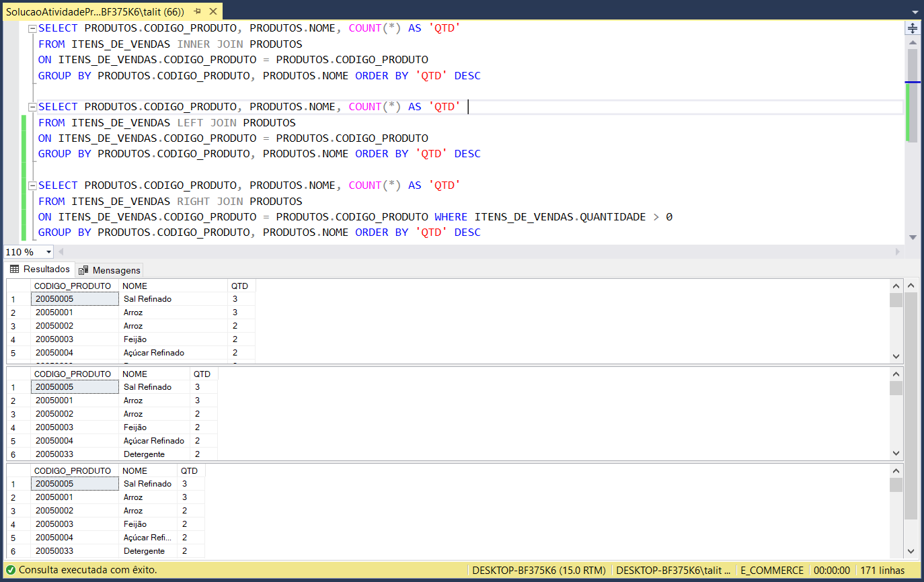The image size is (924, 582).
Task: Select the Detergente cell in the second grid
Action: [x=154, y=454]
